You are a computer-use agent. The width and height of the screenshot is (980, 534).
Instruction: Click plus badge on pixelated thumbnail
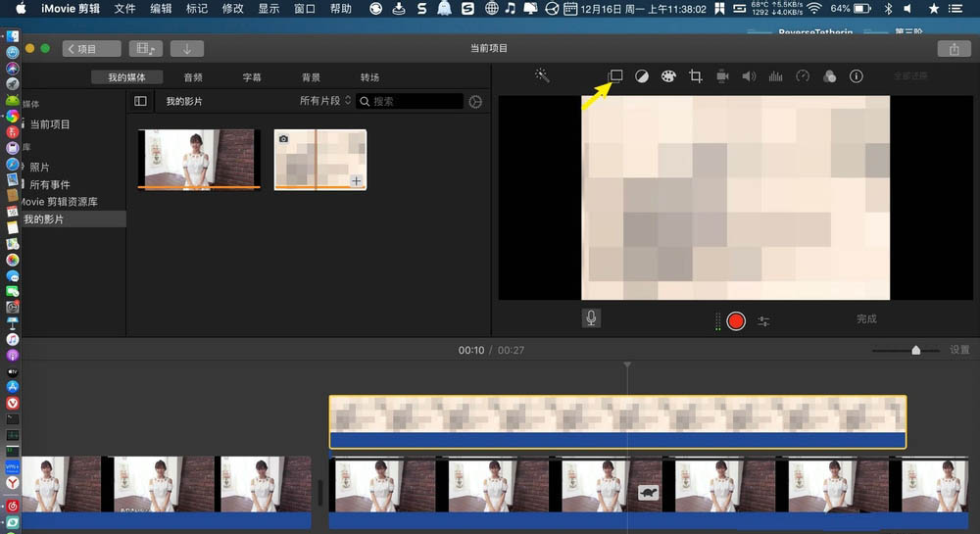click(x=357, y=181)
